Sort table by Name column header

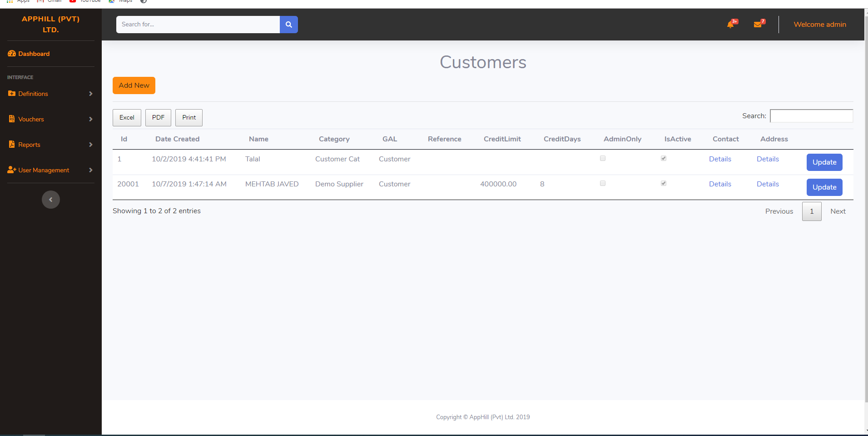pos(258,139)
